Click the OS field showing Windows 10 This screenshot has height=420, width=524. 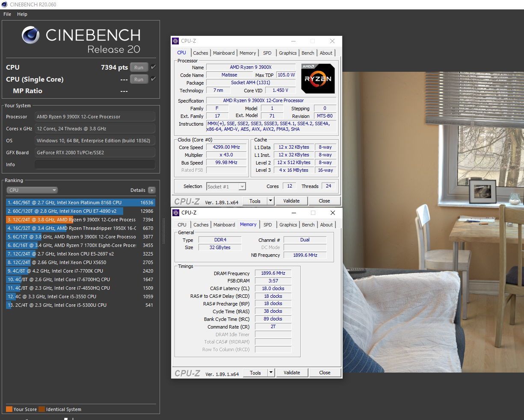(x=95, y=141)
